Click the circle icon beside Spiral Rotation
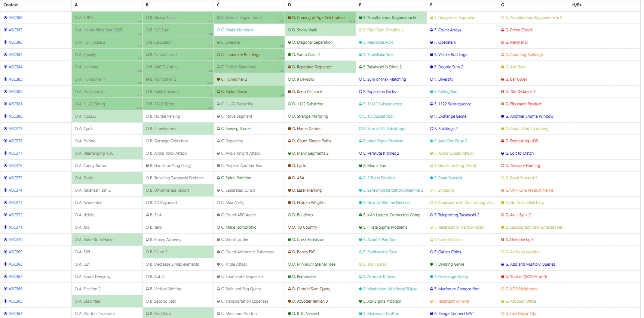Image resolution: width=644 pixels, height=318 pixels. click(x=218, y=178)
